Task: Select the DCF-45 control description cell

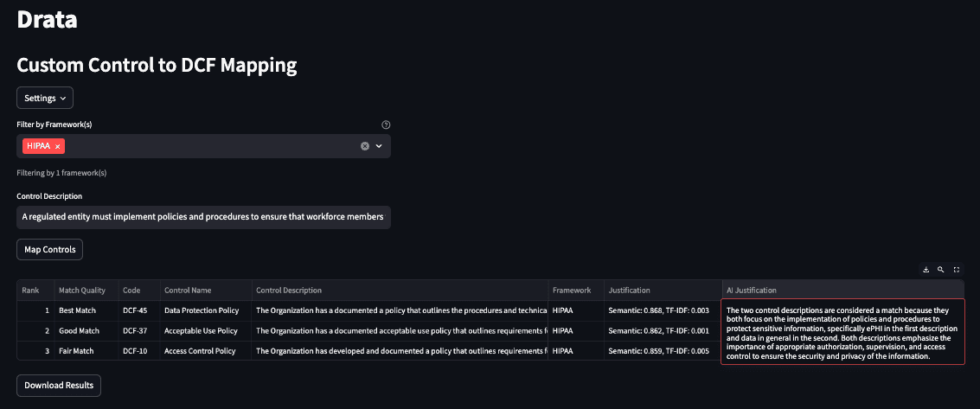Action: pos(400,310)
